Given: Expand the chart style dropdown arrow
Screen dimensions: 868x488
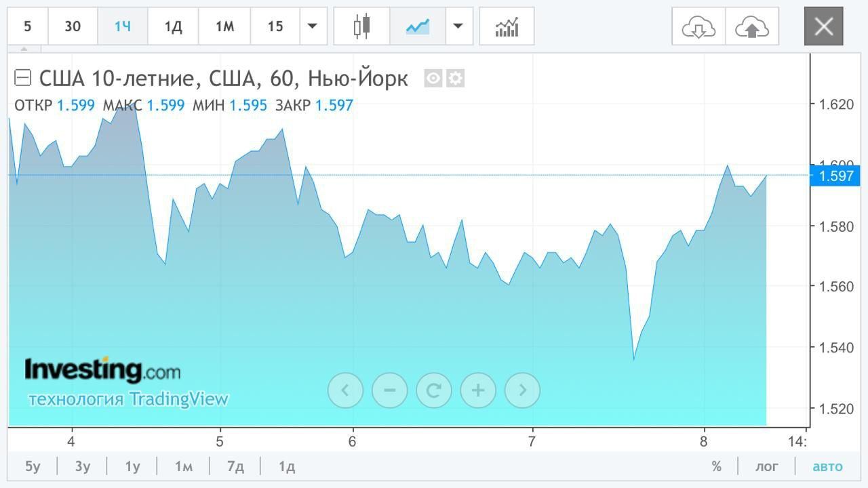Looking at the screenshot, I should pos(458,26).
